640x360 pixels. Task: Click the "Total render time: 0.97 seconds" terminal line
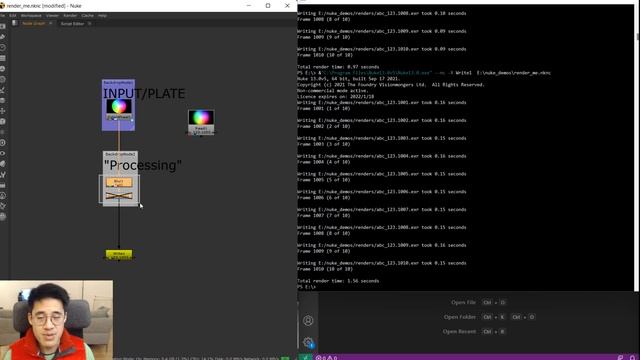(x=338, y=67)
